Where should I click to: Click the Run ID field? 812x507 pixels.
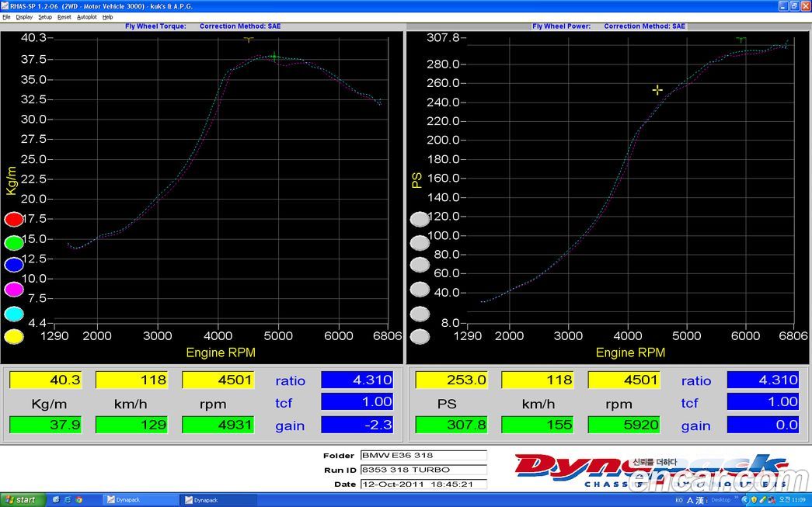423,470
